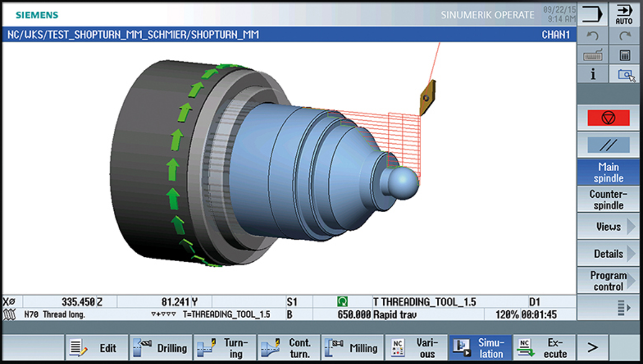
Task: Click the SIEMENS logo
Action: [x=37, y=15]
